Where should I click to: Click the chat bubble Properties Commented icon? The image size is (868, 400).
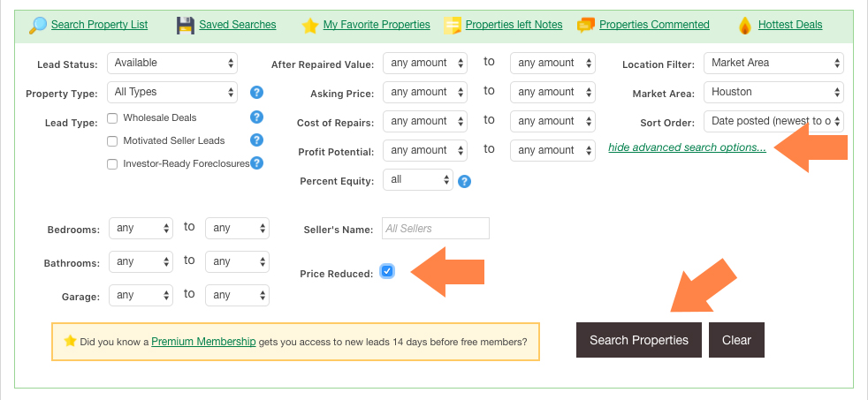(586, 25)
